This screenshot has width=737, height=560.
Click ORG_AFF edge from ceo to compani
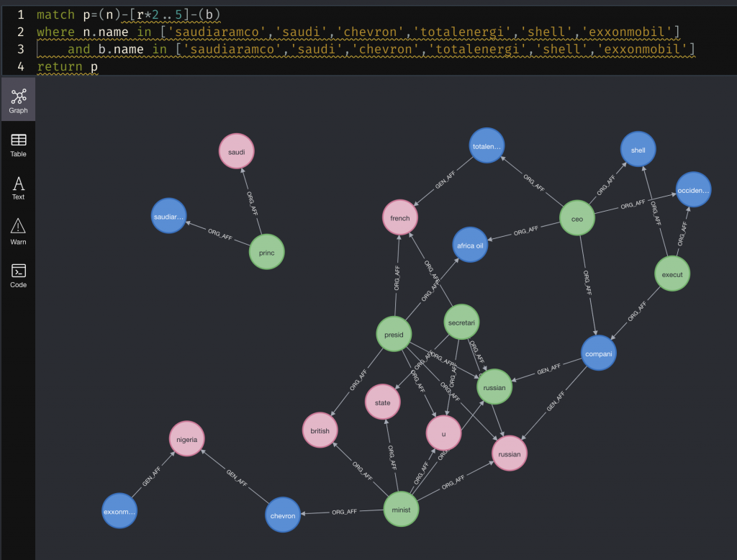[x=587, y=283]
